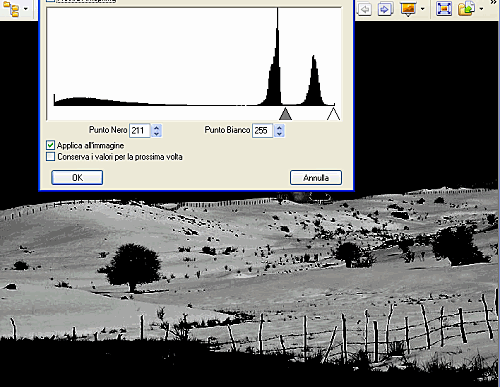Confirm with the OK button
This screenshot has width=500, height=387.
click(77, 177)
